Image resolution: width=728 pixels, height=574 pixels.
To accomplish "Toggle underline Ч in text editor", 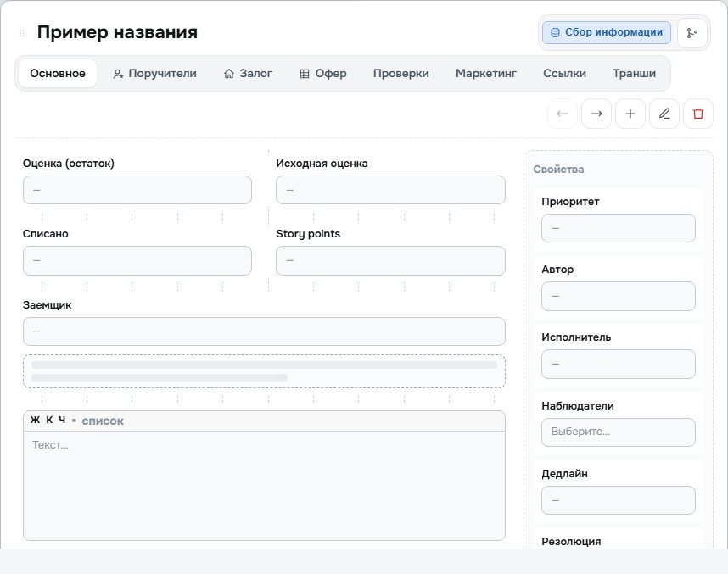I will pyautogui.click(x=62, y=420).
